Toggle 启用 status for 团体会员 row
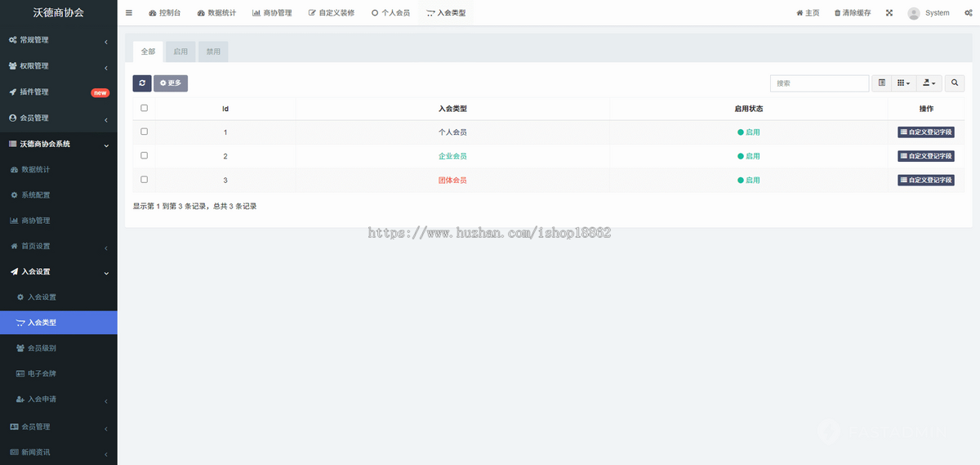Screen dimensions: 980x465 [x=748, y=180]
